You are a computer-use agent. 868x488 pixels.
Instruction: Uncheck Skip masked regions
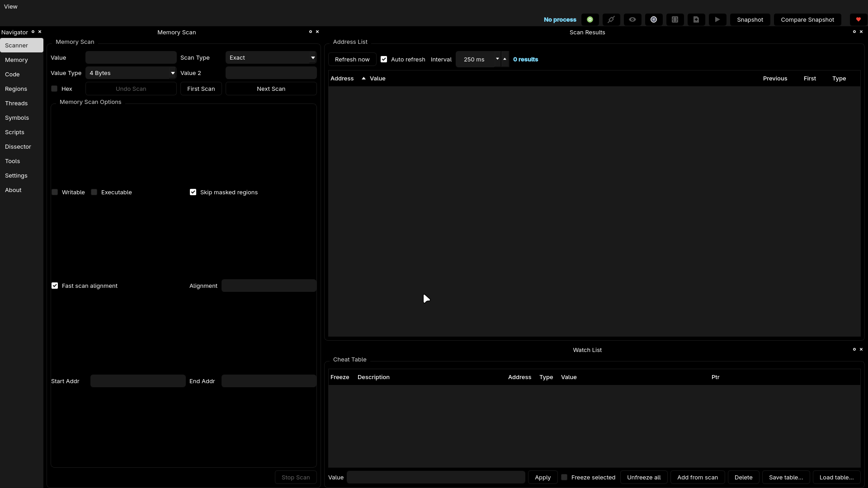(x=193, y=192)
